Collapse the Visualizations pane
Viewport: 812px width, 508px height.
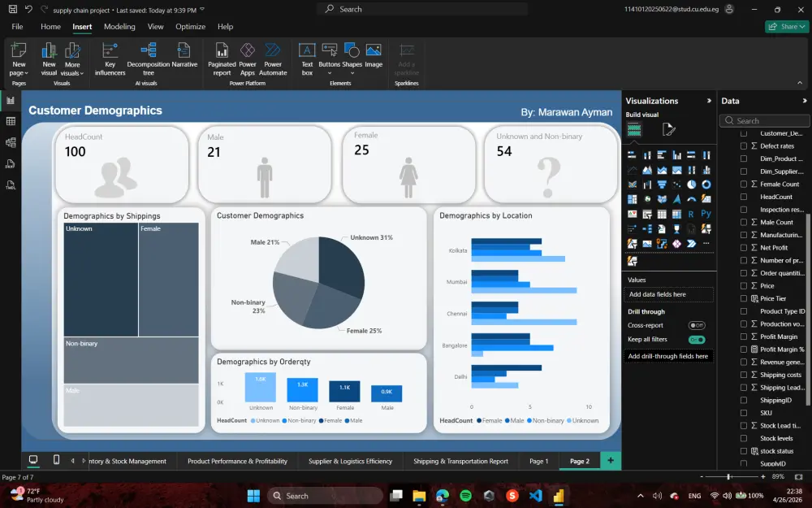pos(709,101)
